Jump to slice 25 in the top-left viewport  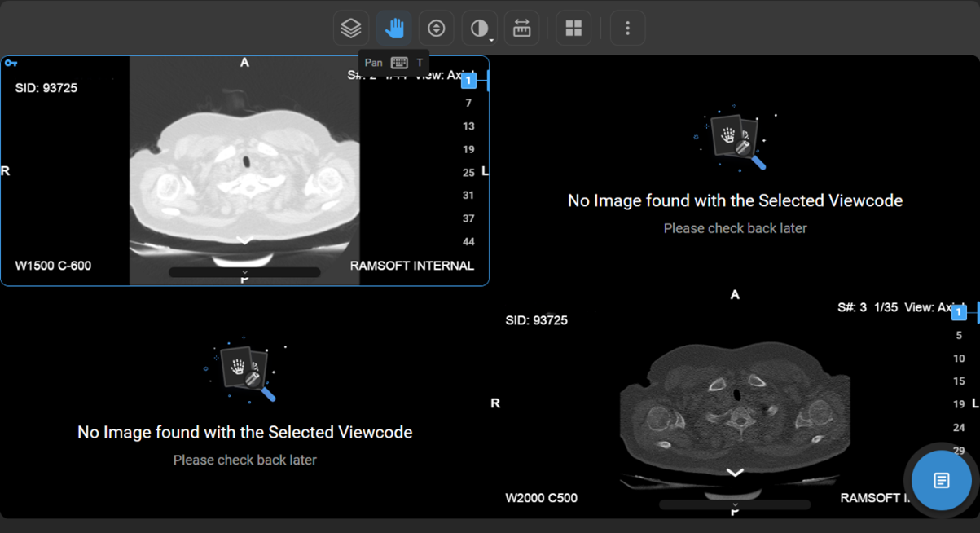(x=468, y=173)
